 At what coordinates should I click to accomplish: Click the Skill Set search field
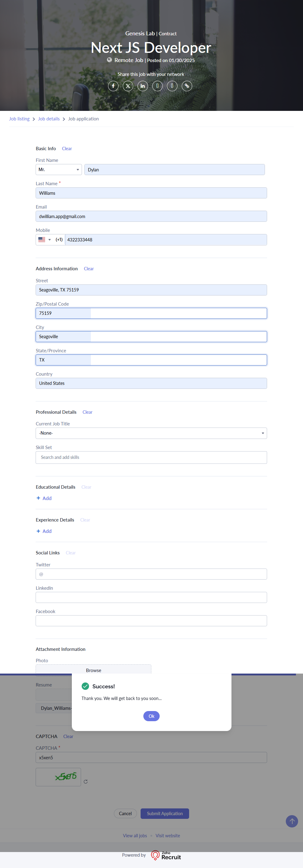point(151,457)
